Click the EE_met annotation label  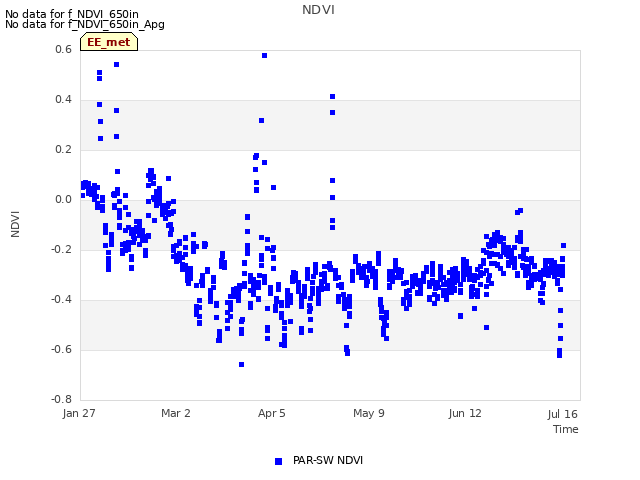tap(109, 42)
